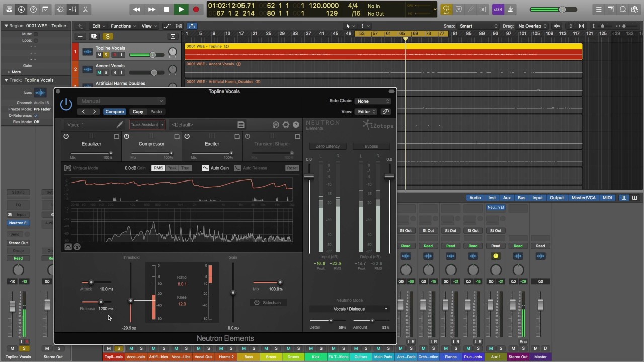This screenshot has width=644, height=362.
Task: Select previous preset arrow in plugin header
Action: pos(83,112)
